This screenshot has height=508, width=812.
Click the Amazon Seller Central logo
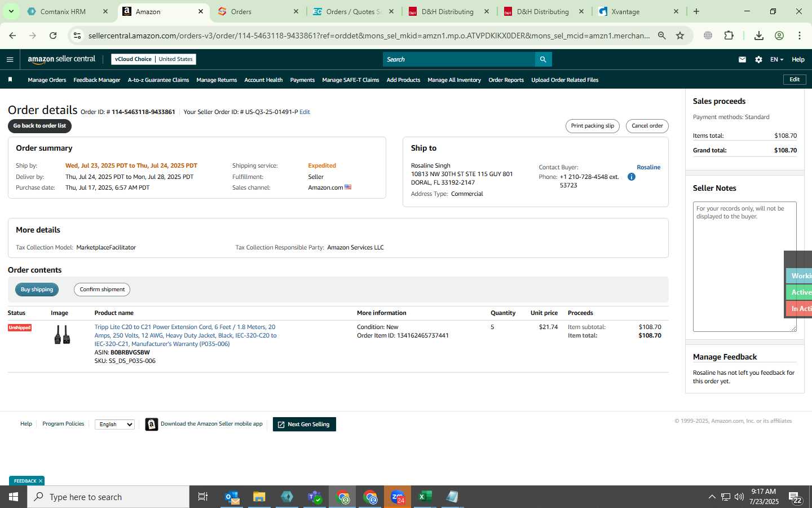[x=61, y=59]
